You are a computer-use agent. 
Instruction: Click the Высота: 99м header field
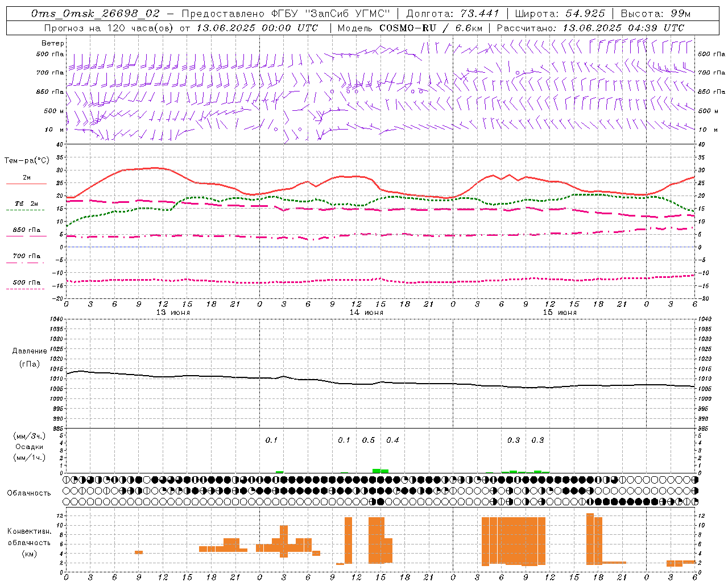click(x=656, y=14)
